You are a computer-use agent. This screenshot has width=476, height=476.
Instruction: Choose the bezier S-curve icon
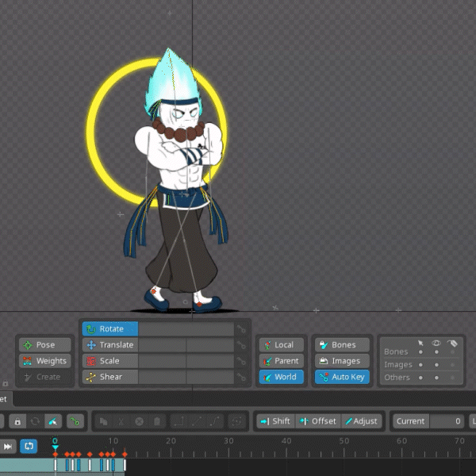pos(215,421)
